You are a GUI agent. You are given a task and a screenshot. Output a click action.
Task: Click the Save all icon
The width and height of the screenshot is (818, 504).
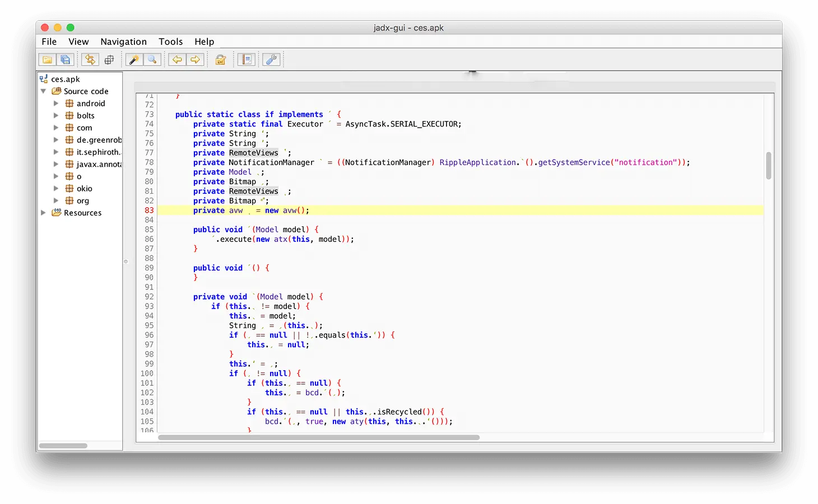tap(66, 59)
